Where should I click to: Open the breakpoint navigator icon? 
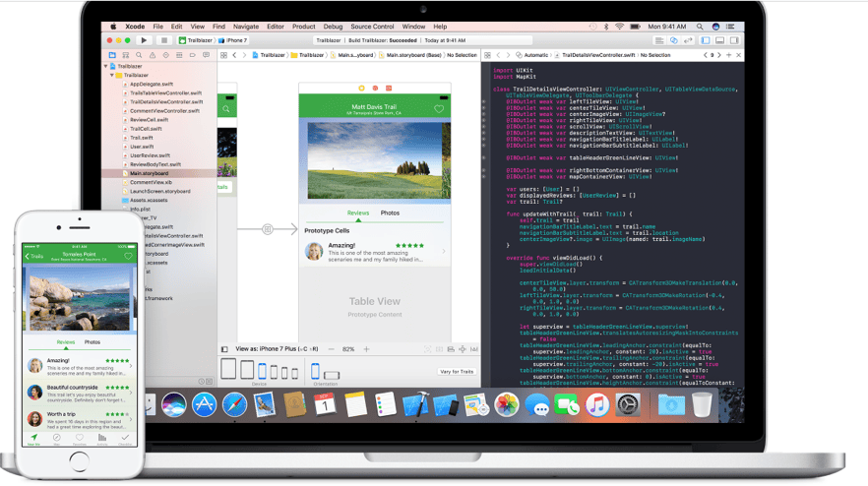[193, 55]
